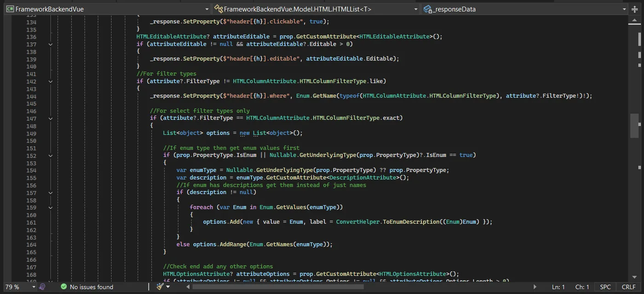Click '//Check end add any other options' comment
The height and width of the screenshot is (294, 644).
218,266
